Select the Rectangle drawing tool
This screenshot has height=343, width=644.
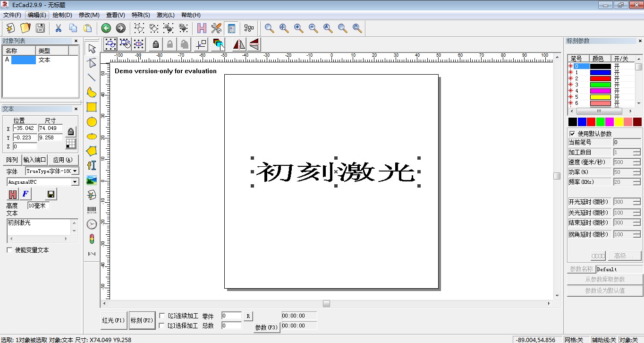click(x=91, y=107)
